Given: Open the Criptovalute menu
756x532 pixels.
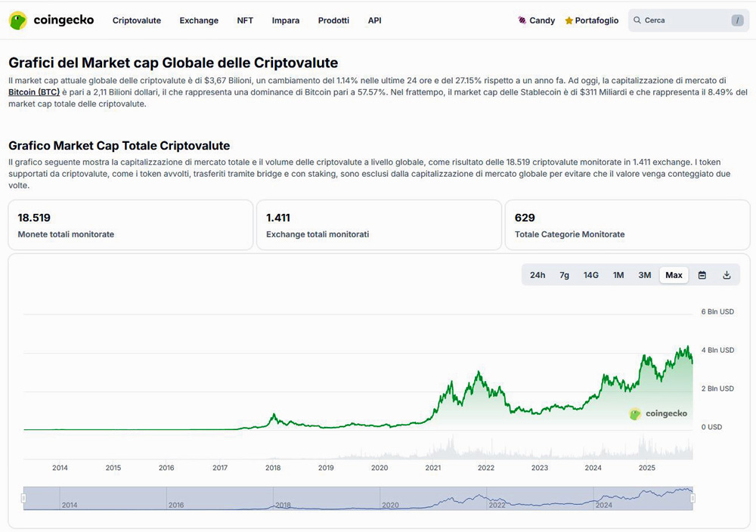Looking at the screenshot, I should pos(137,20).
